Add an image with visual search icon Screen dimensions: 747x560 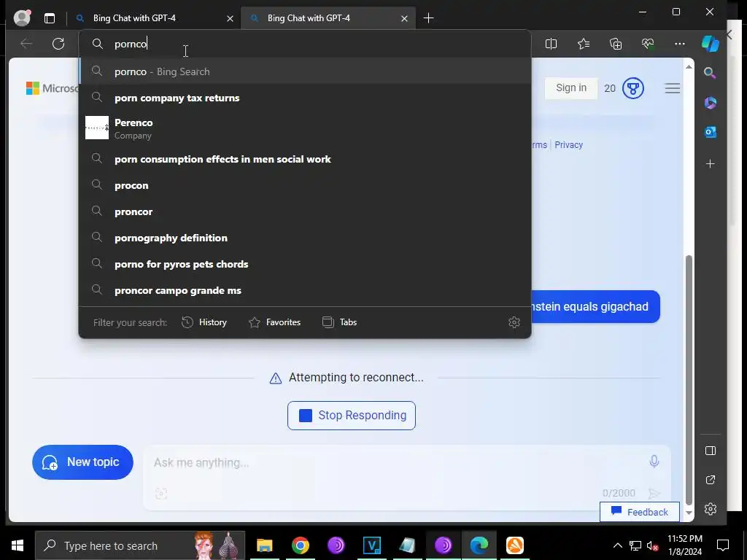point(161,494)
